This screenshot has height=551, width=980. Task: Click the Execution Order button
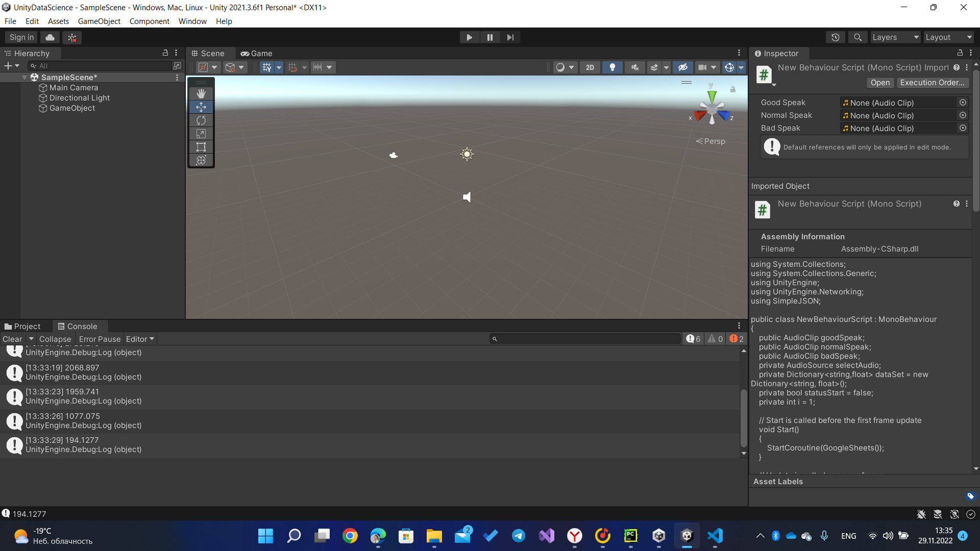tap(932, 83)
